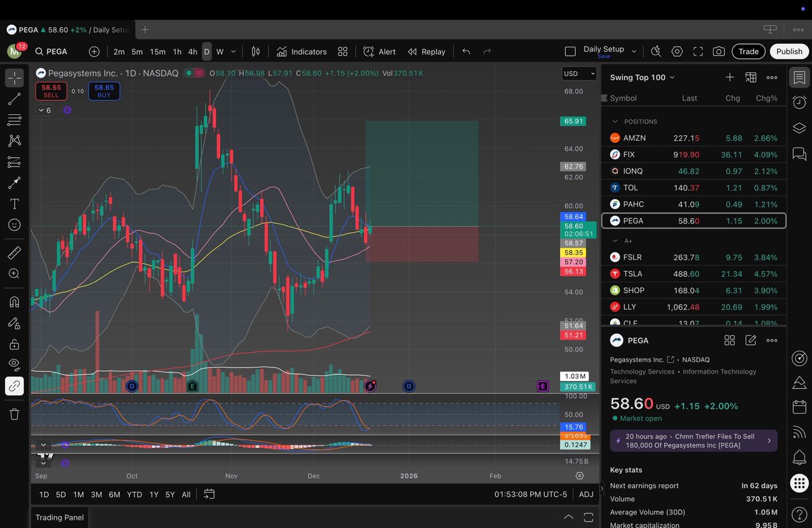This screenshot has width=812, height=528.
Task: Toggle stay in drawing mode
Action: tap(14, 323)
